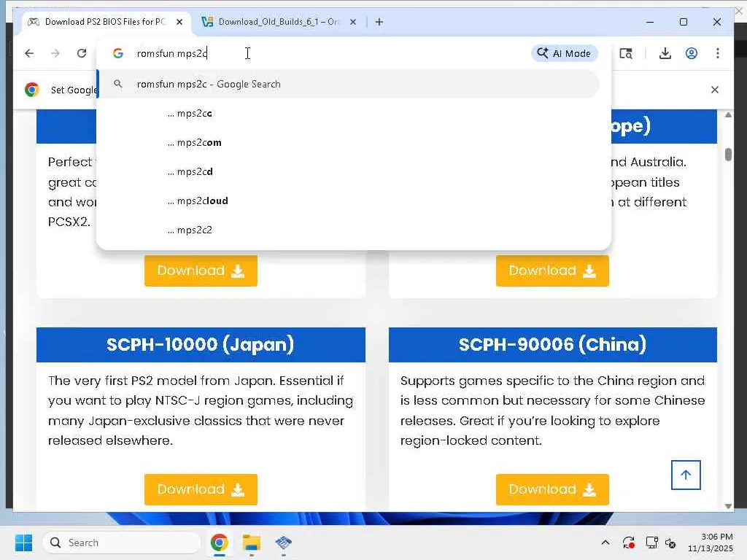
Task: Open Chrome from the taskbar
Action: [219, 542]
